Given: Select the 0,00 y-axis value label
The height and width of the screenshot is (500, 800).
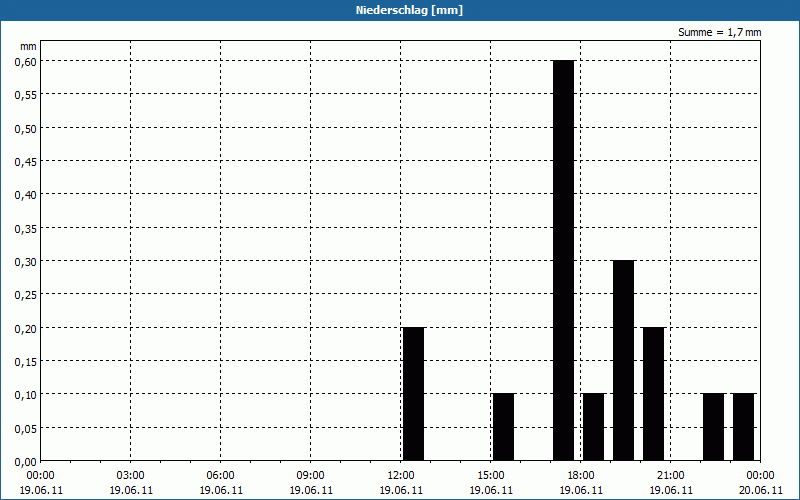Looking at the screenshot, I should 25,461.
